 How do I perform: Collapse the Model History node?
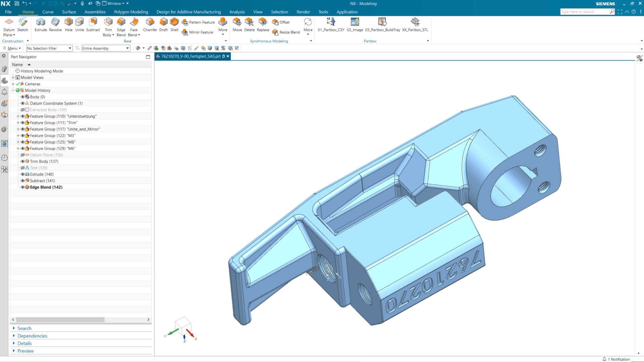tap(13, 91)
